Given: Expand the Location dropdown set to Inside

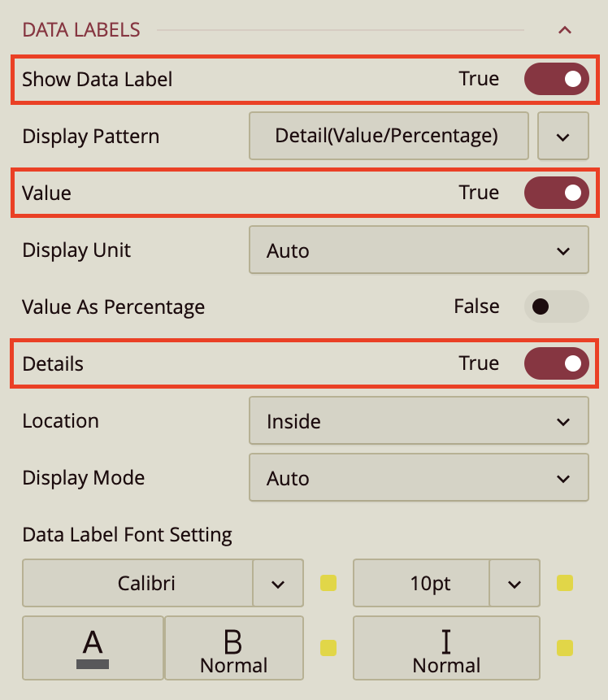Looking at the screenshot, I should click(418, 421).
